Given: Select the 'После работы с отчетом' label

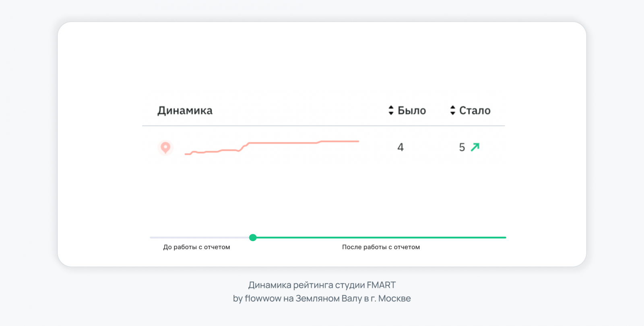Looking at the screenshot, I should (381, 247).
